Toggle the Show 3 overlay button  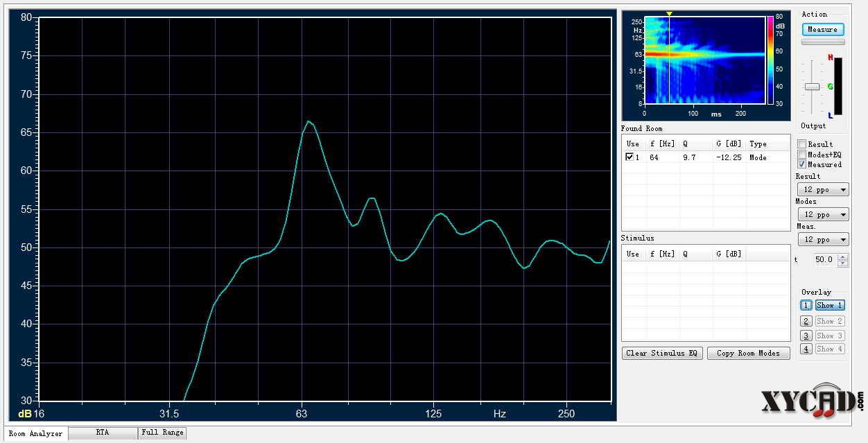pyautogui.click(x=829, y=336)
